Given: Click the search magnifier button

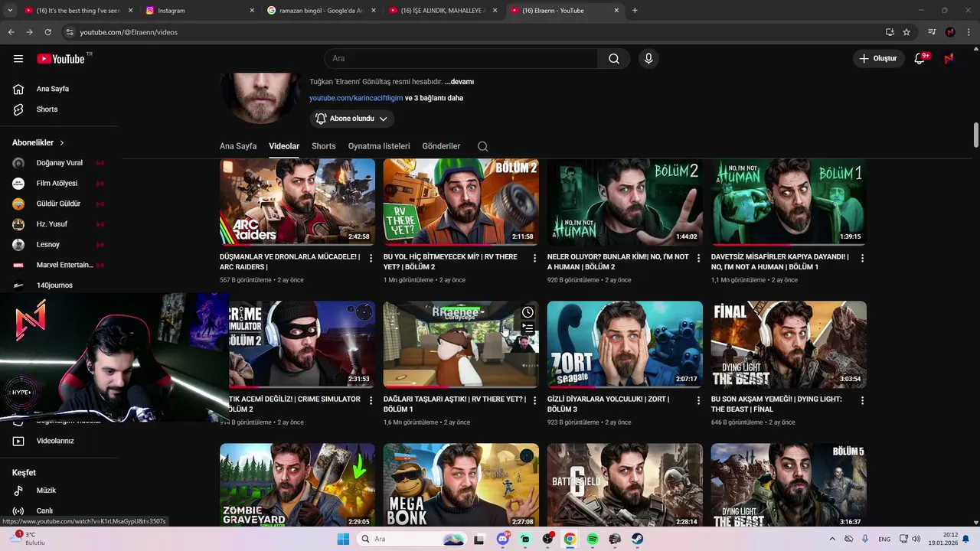Looking at the screenshot, I should coord(614,59).
